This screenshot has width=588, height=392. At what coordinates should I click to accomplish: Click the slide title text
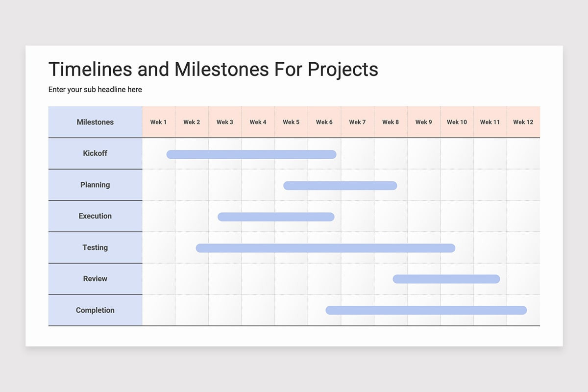tap(213, 69)
